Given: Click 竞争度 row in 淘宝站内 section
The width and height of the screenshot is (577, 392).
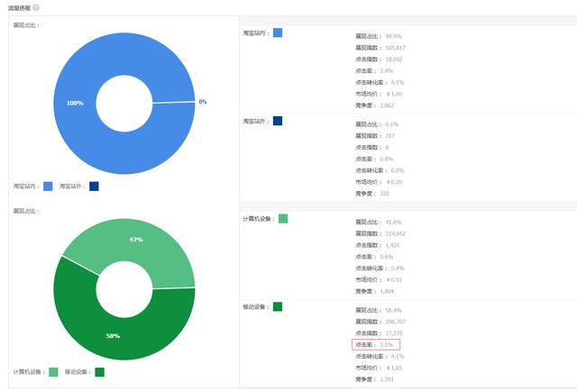Looking at the screenshot, I should [375, 105].
